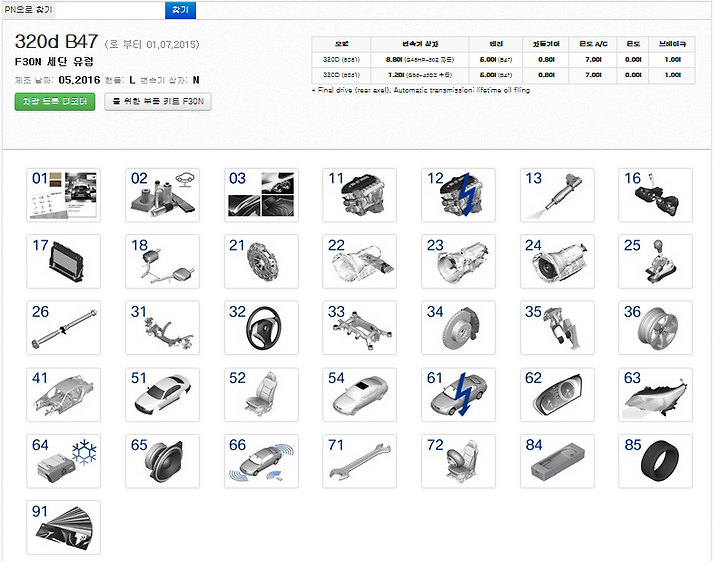Viewport: 720px width, 561px height.
Task: Open category 02 service parts tile
Action: [x=163, y=195]
